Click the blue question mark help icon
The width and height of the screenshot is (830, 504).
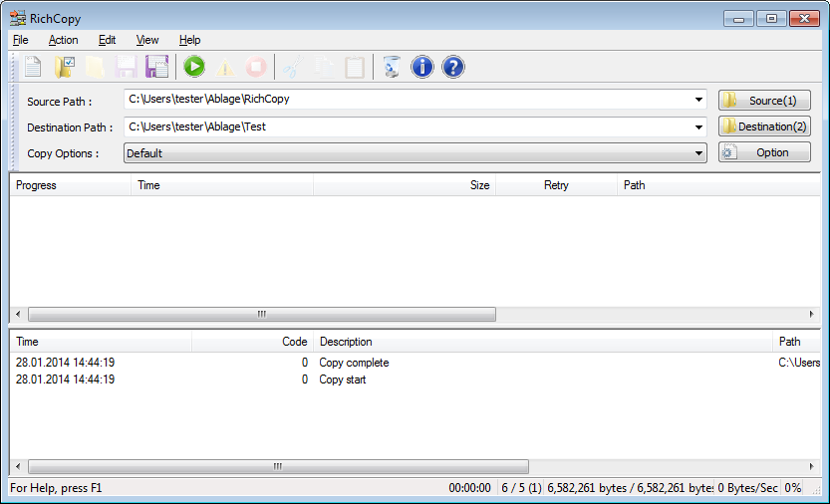(453, 68)
